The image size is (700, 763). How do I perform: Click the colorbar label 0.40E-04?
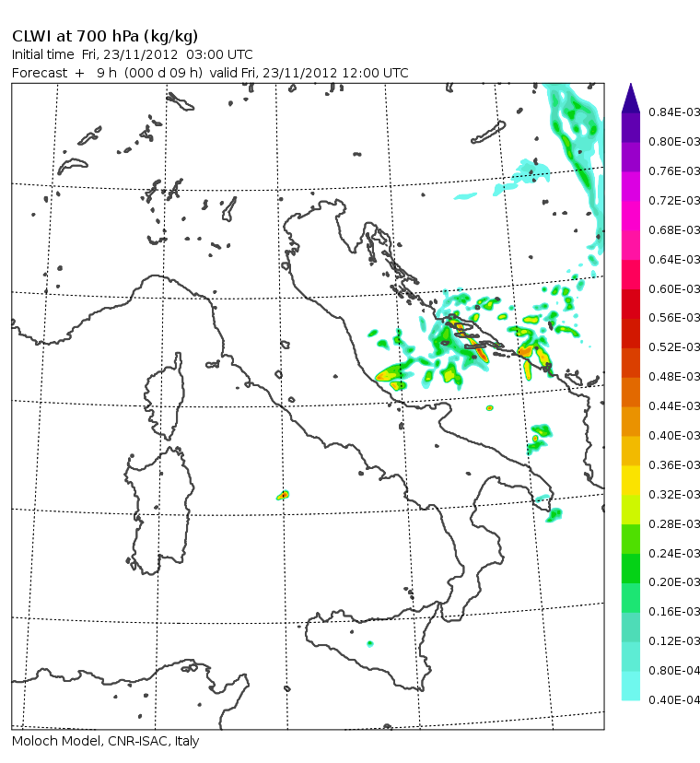coord(674,699)
